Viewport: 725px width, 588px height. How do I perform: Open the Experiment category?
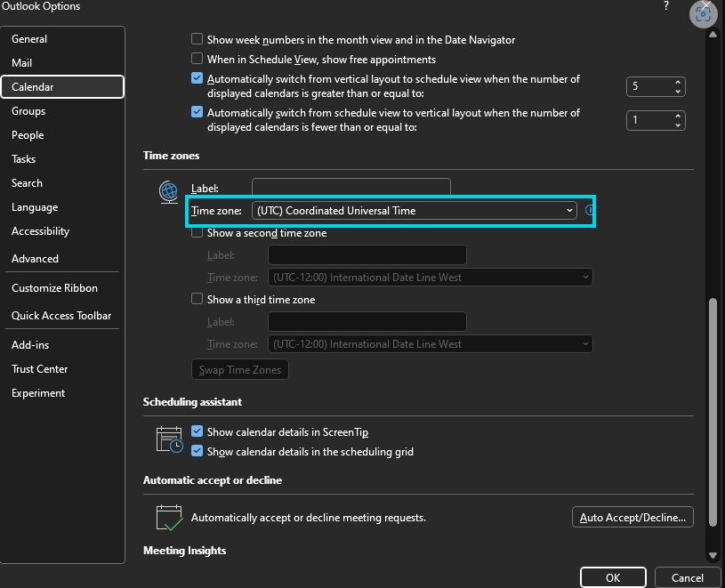tap(62, 393)
